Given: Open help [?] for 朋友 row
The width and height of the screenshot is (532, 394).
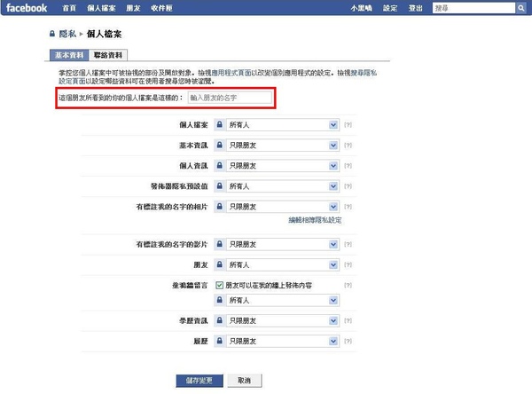Looking at the screenshot, I should coord(348,264).
